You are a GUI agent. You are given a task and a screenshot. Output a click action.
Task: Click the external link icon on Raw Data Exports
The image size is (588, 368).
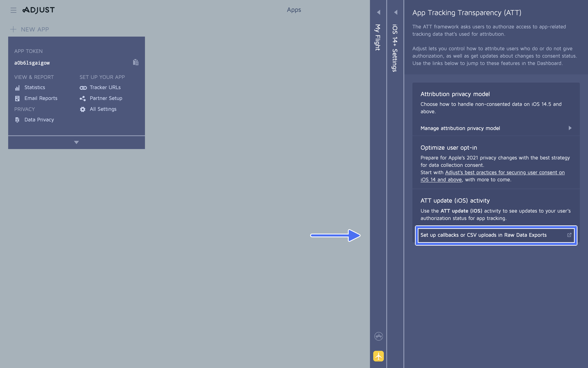coord(569,235)
